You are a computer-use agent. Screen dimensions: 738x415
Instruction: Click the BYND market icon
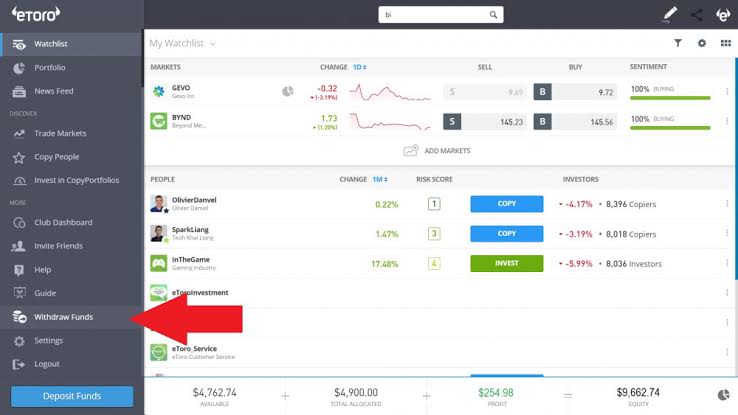(x=159, y=121)
